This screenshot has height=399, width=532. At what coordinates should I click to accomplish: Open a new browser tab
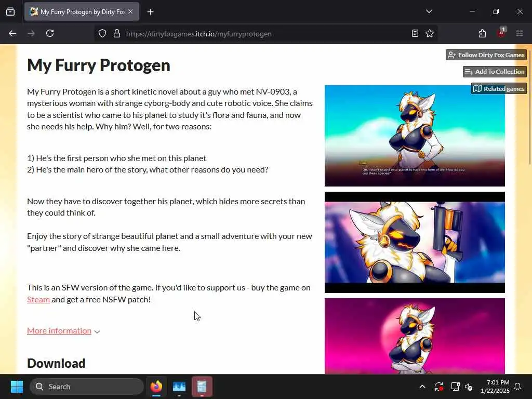(x=150, y=12)
